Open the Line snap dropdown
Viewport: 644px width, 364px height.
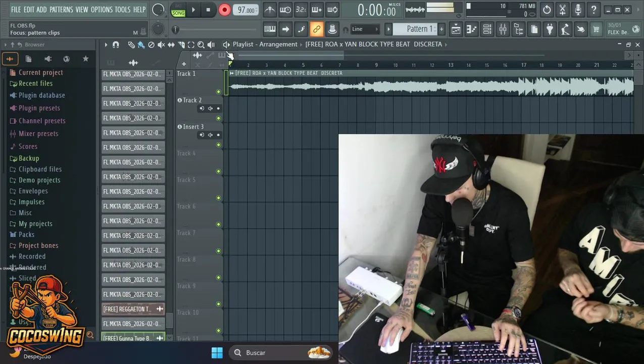pos(365,29)
